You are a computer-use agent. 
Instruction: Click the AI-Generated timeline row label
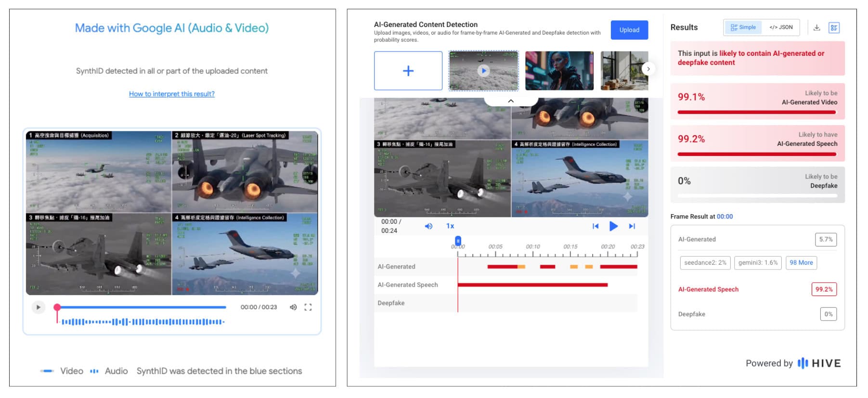click(396, 267)
